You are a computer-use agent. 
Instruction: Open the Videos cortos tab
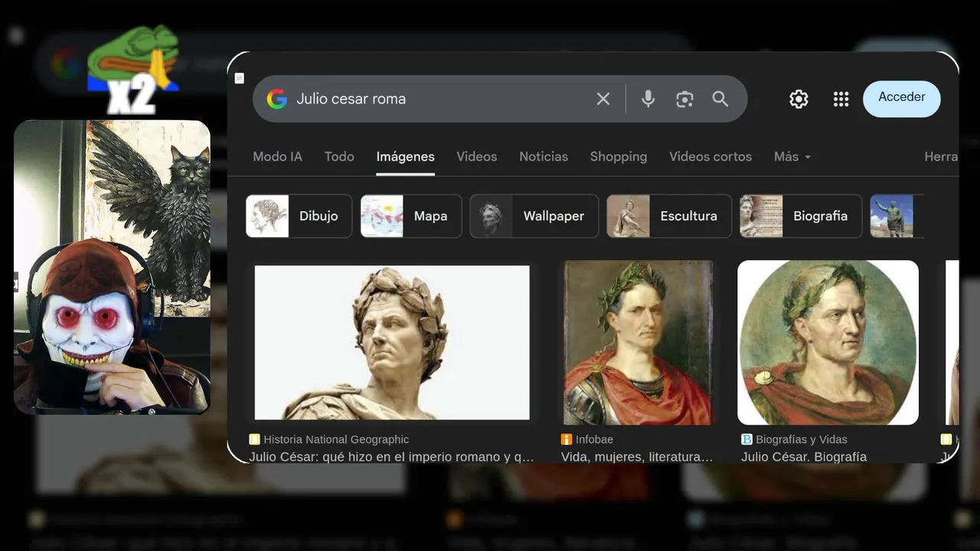click(x=710, y=156)
